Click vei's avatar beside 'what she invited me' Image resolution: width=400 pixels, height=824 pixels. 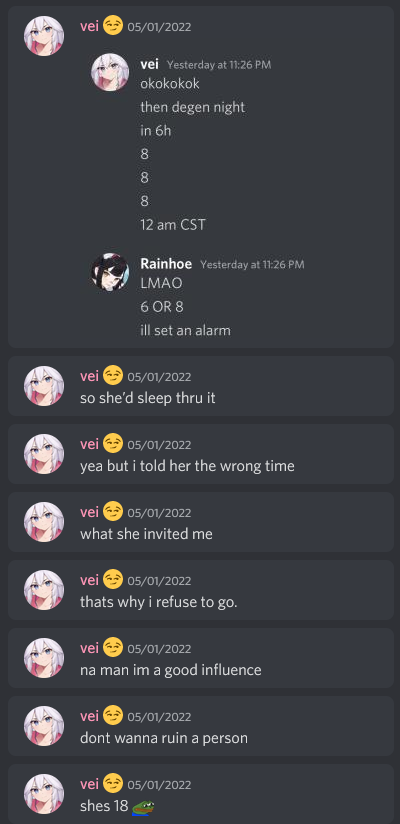(x=44, y=522)
